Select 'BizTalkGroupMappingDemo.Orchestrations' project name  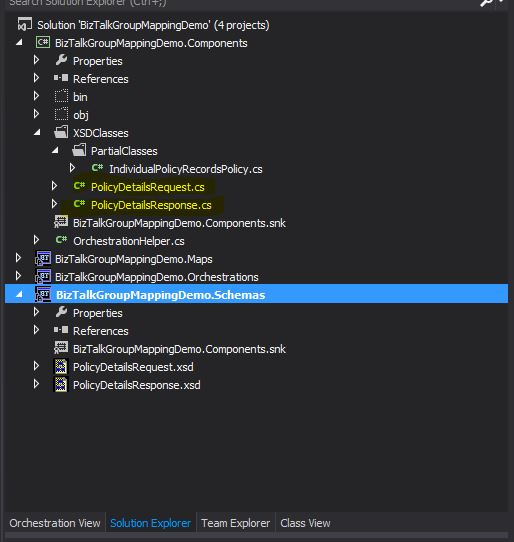(157, 277)
